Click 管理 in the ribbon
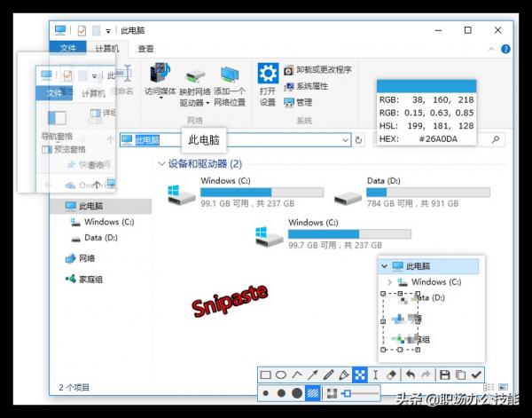 click(x=298, y=102)
